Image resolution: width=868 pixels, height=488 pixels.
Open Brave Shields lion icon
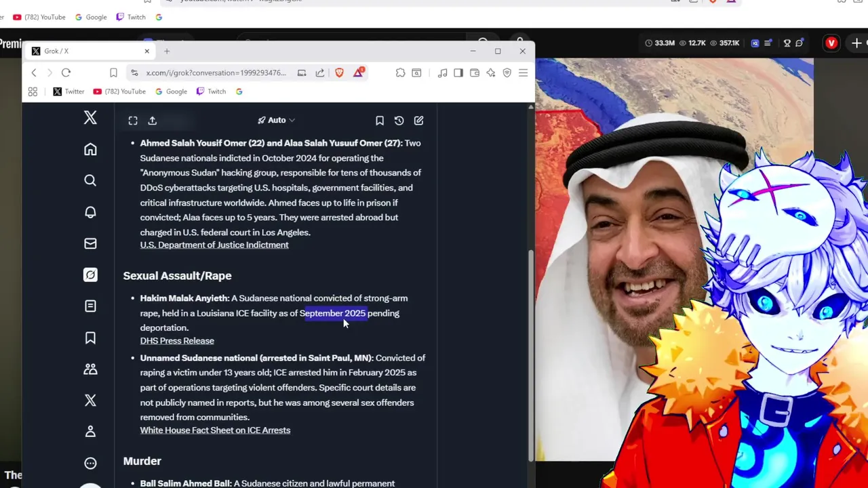coord(340,73)
